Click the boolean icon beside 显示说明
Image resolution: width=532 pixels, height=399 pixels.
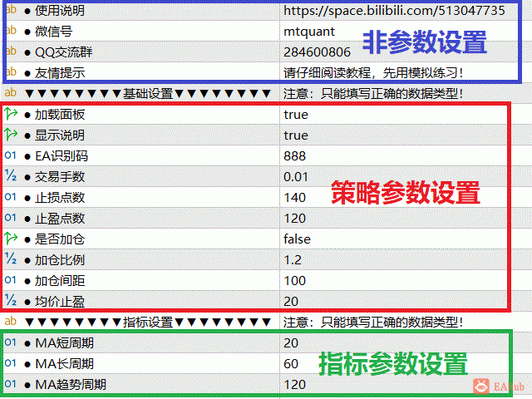pyautogui.click(x=11, y=135)
